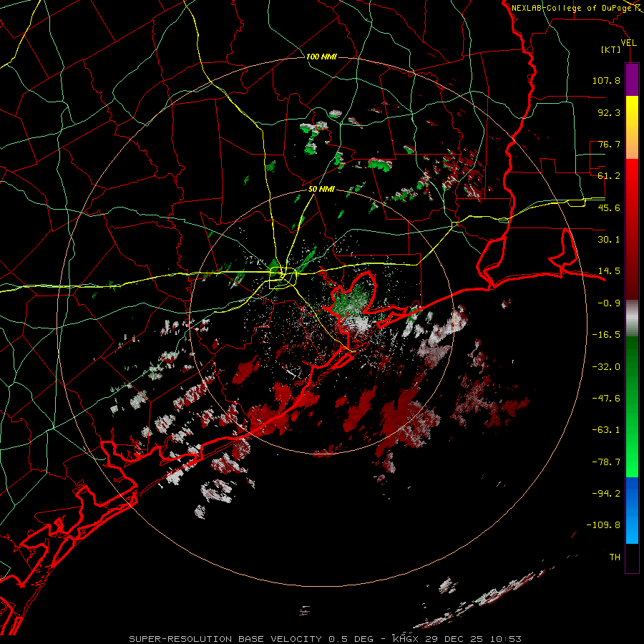Click the -32.0 velocity scale value
644x644 pixels.
tap(606, 367)
